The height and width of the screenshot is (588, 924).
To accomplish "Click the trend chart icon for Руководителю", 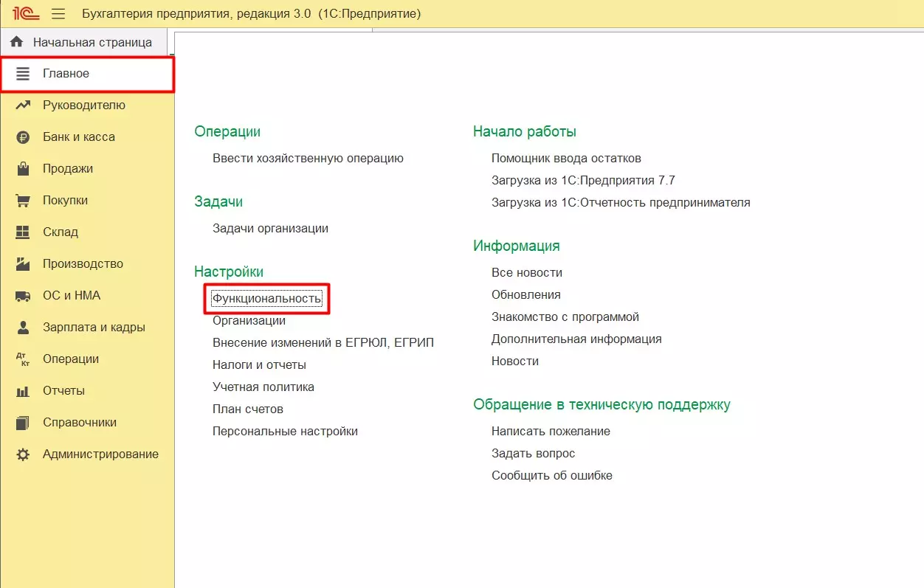I will 23,106.
